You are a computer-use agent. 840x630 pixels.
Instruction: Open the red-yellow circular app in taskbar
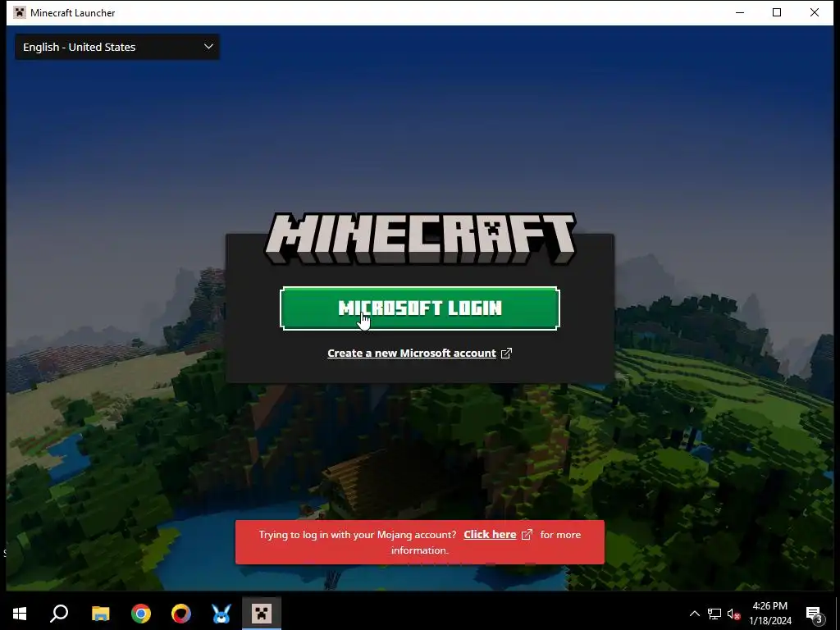pyautogui.click(x=181, y=614)
